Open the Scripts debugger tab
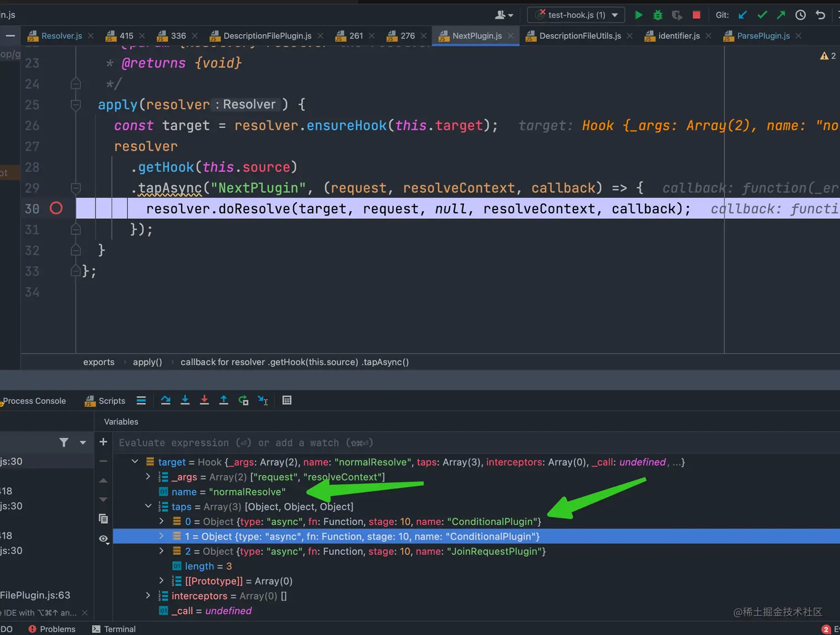 click(x=105, y=401)
